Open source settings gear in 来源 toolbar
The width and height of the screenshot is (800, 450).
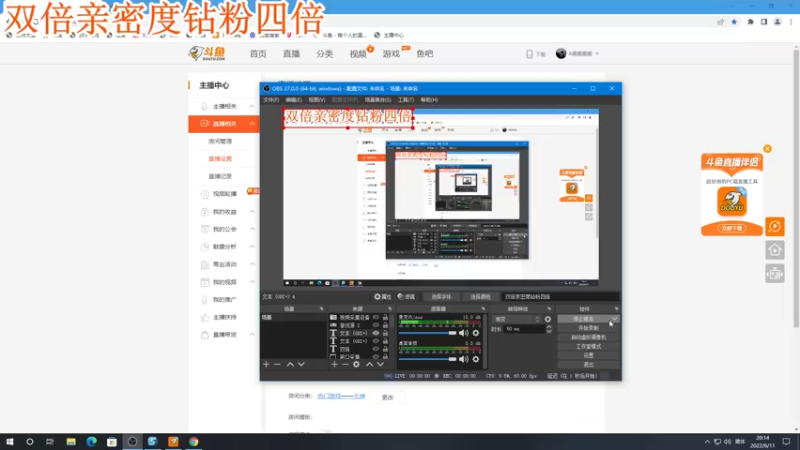click(356, 364)
